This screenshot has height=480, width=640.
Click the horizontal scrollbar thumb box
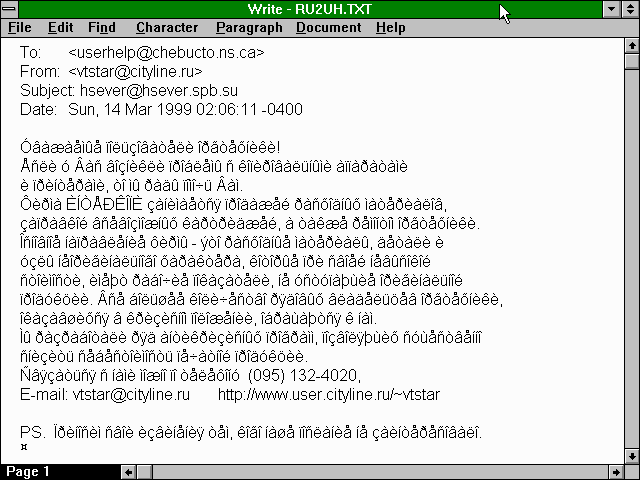pos(146,471)
